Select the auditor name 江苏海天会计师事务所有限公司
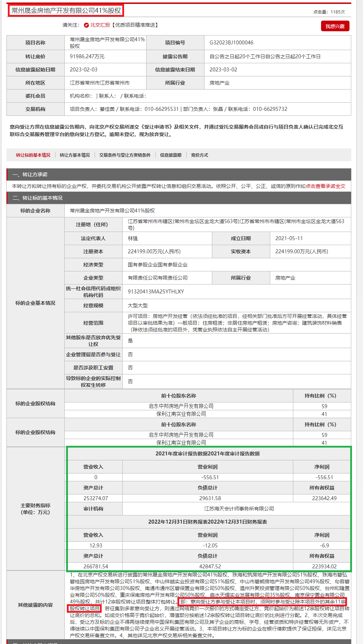 [x=239, y=509]
